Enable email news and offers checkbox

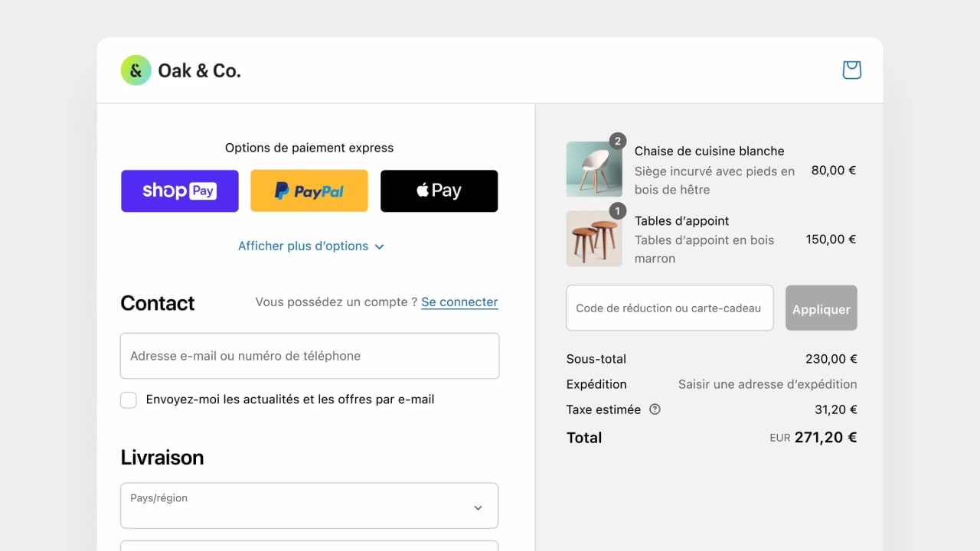129,399
